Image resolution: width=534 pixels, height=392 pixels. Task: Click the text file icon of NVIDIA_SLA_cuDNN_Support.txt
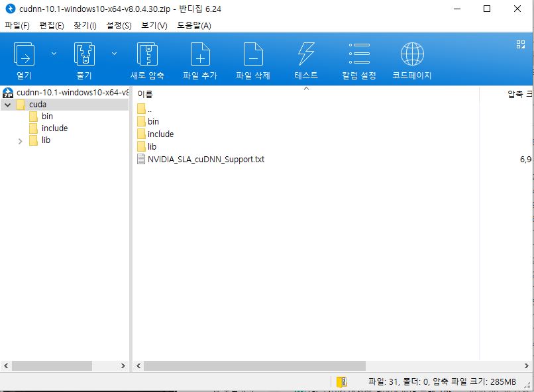pos(141,159)
